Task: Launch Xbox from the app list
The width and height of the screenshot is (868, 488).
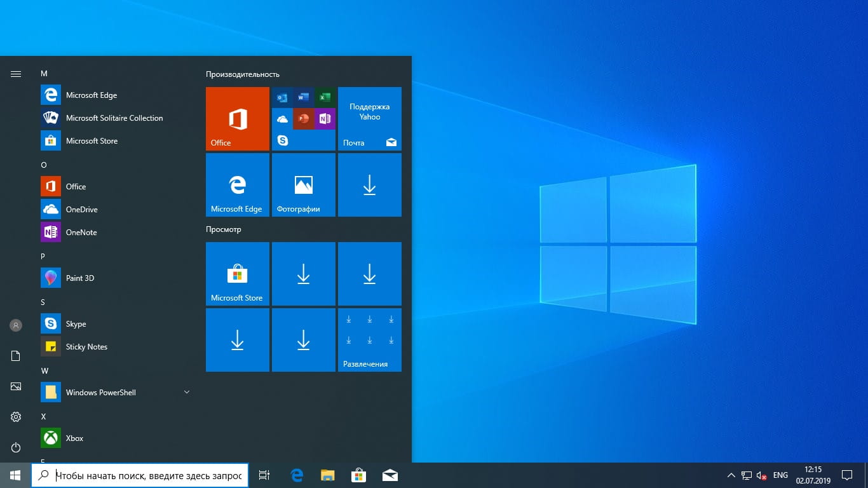Action: (x=74, y=438)
